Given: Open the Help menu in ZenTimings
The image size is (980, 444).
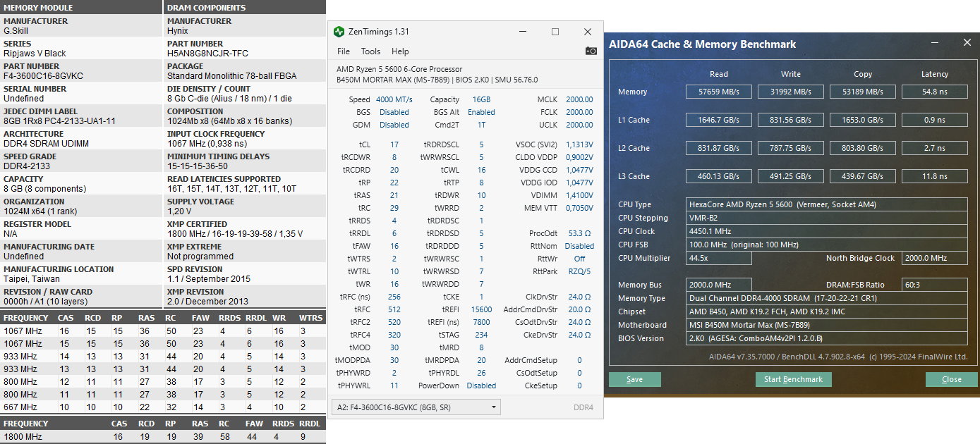Looking at the screenshot, I should pos(400,51).
